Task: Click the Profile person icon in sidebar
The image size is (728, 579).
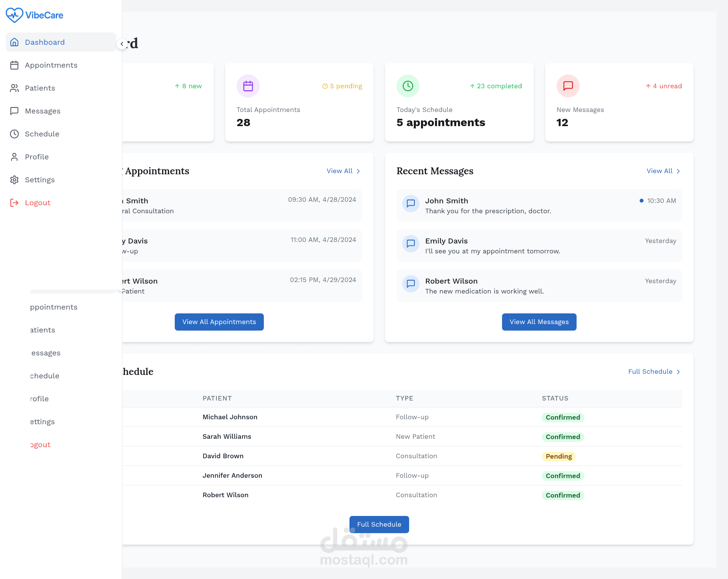Action: point(15,157)
